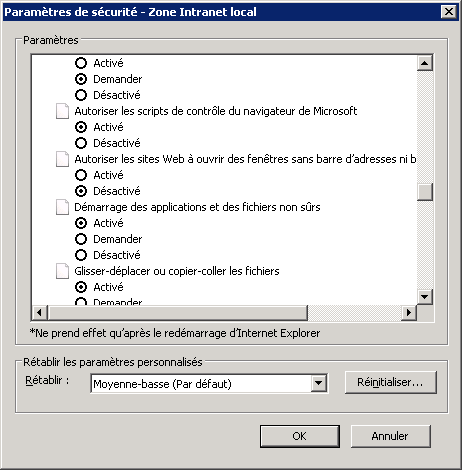
Task: Close the security settings dialog
Action: (449, 12)
